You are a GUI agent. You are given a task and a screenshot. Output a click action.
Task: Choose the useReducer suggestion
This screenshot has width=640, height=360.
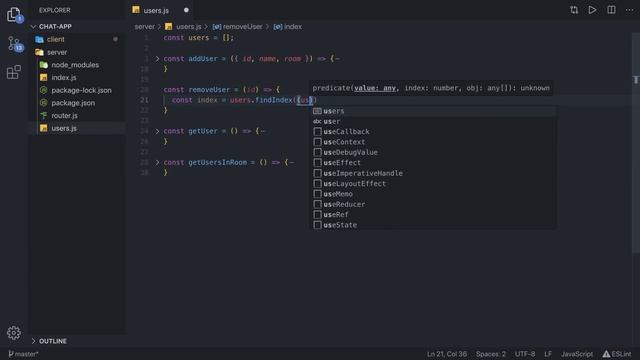tap(434, 204)
